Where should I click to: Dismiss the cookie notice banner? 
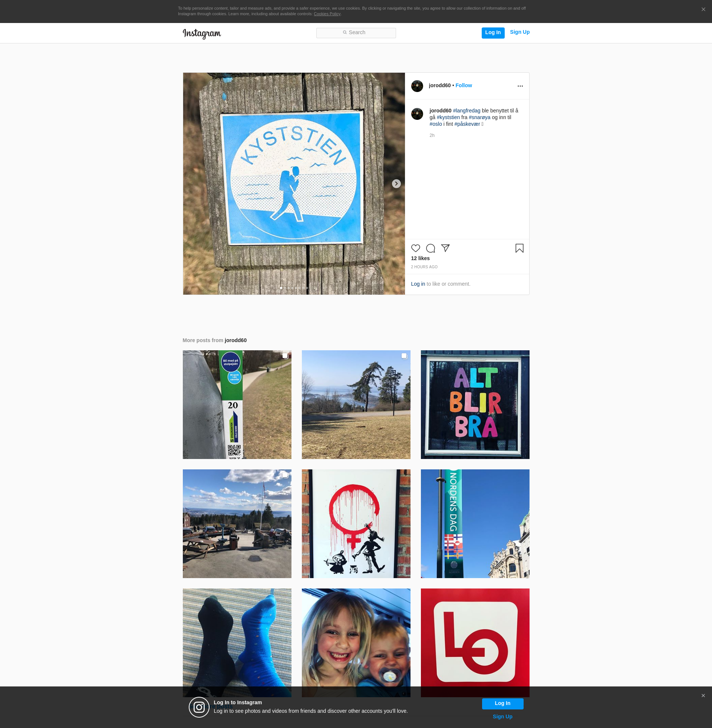(703, 9)
